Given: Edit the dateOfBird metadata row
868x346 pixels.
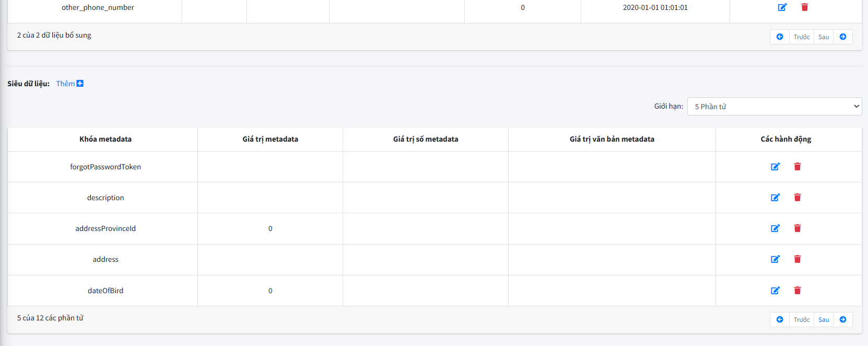Looking at the screenshot, I should coord(776,291).
